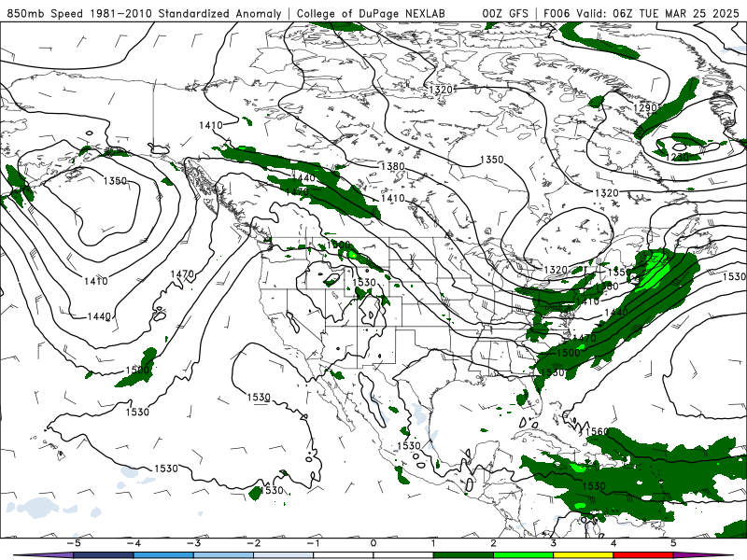Click the yellow colorbar segment
The image size is (747, 560).
[x=583, y=555]
